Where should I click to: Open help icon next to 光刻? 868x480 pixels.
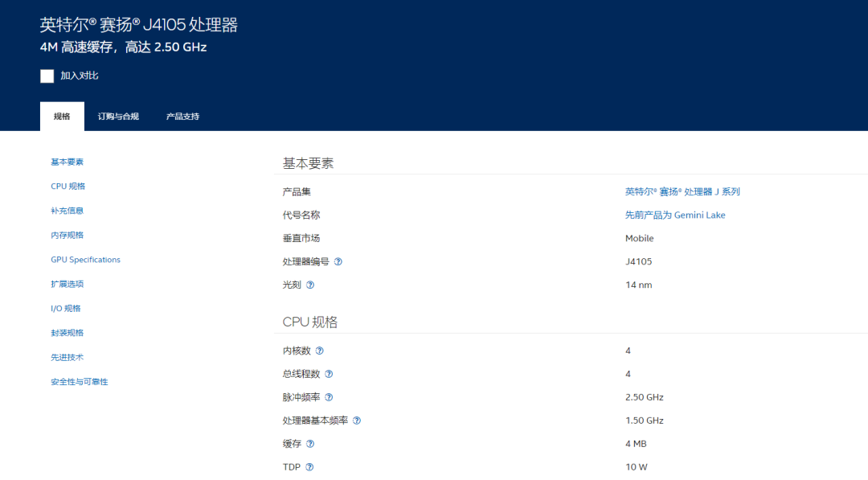[310, 285]
